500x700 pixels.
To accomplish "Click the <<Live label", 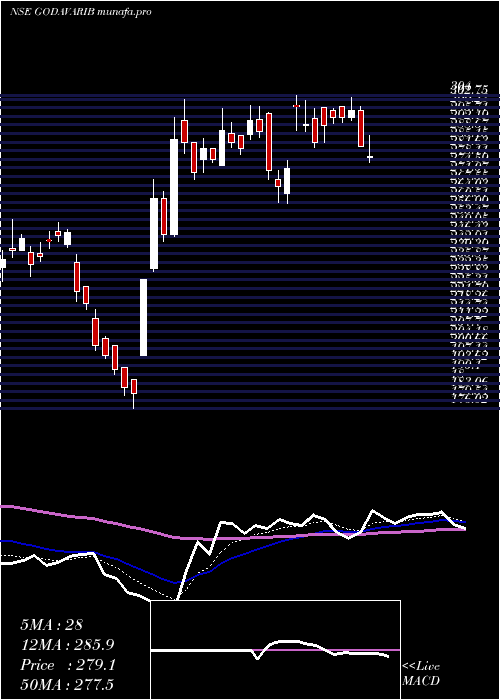I will [421, 667].
